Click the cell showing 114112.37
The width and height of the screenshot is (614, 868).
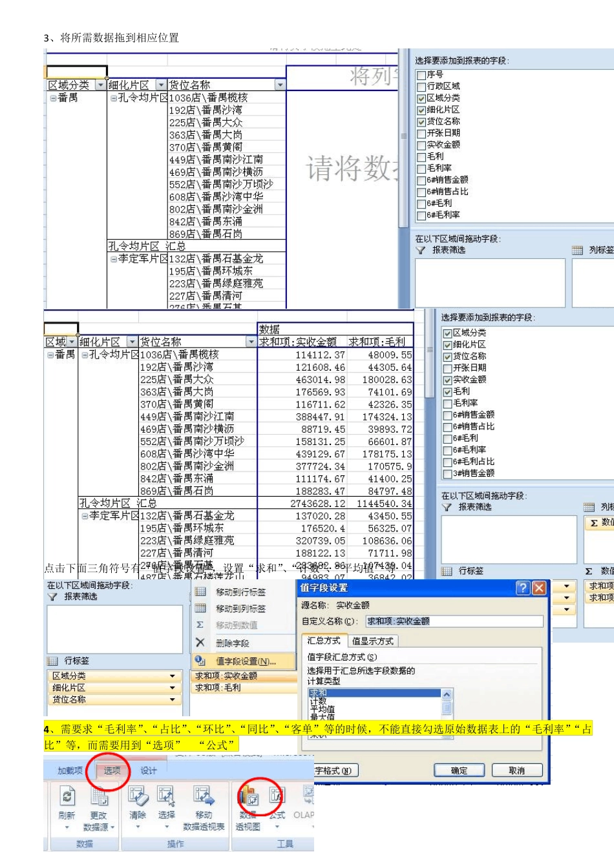click(x=302, y=355)
